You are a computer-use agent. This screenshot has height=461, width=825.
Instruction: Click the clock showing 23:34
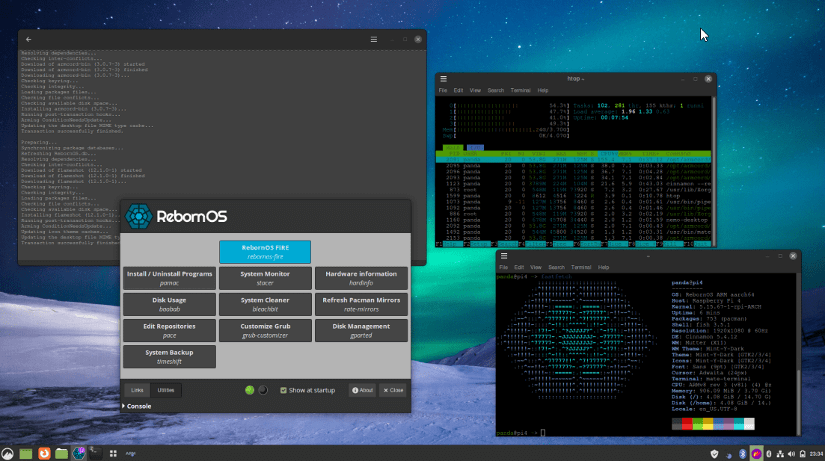point(816,454)
